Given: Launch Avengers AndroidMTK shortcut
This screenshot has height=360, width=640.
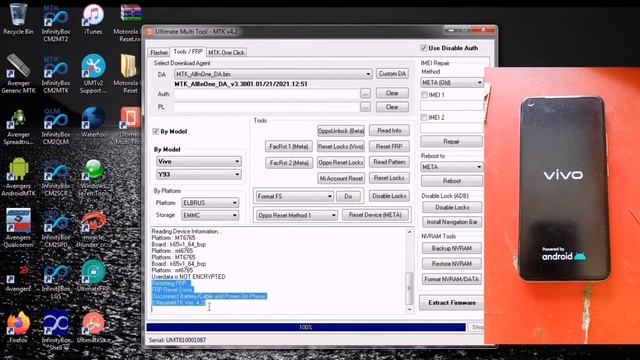Looking at the screenshot, I should point(18,177).
